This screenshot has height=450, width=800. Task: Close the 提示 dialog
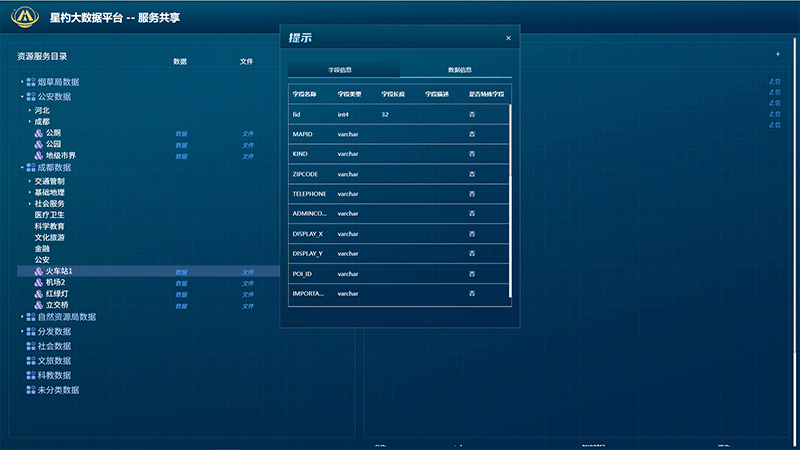(508, 38)
